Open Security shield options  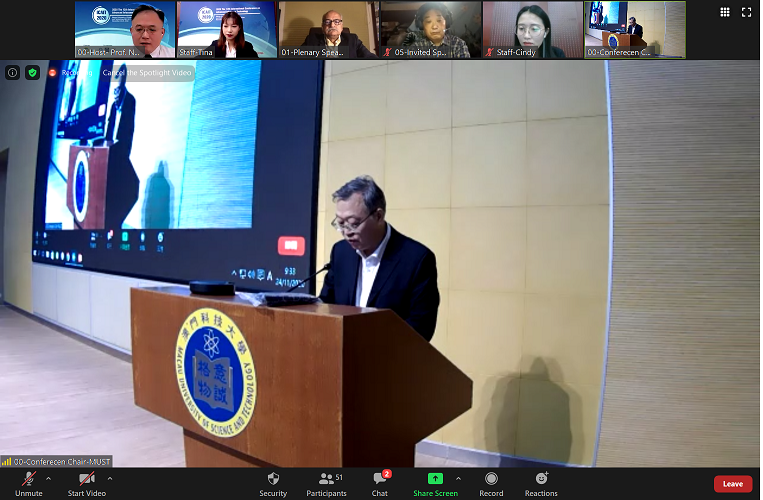(273, 484)
